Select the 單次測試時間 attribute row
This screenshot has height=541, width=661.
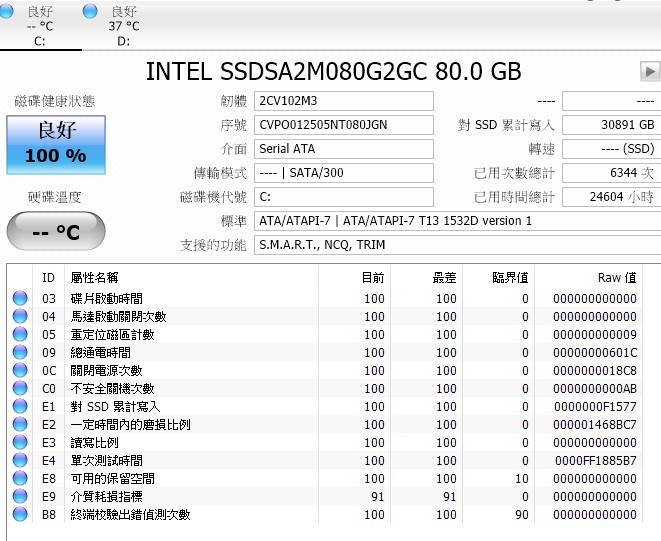[x=325, y=460]
